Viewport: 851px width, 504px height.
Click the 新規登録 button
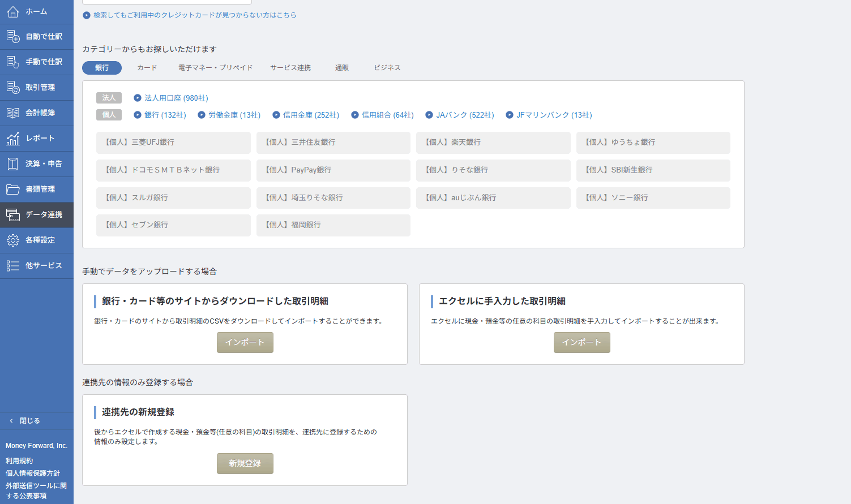coord(245,463)
